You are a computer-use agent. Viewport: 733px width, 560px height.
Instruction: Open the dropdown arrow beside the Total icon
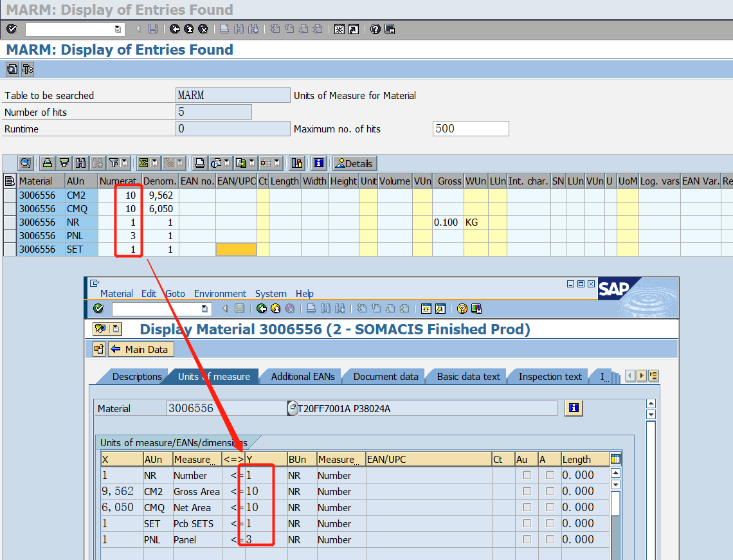tap(154, 163)
